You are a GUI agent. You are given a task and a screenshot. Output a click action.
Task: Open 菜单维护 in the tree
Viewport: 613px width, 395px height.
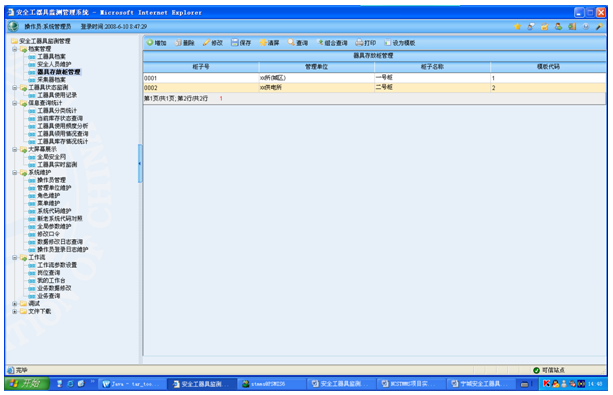coord(48,203)
